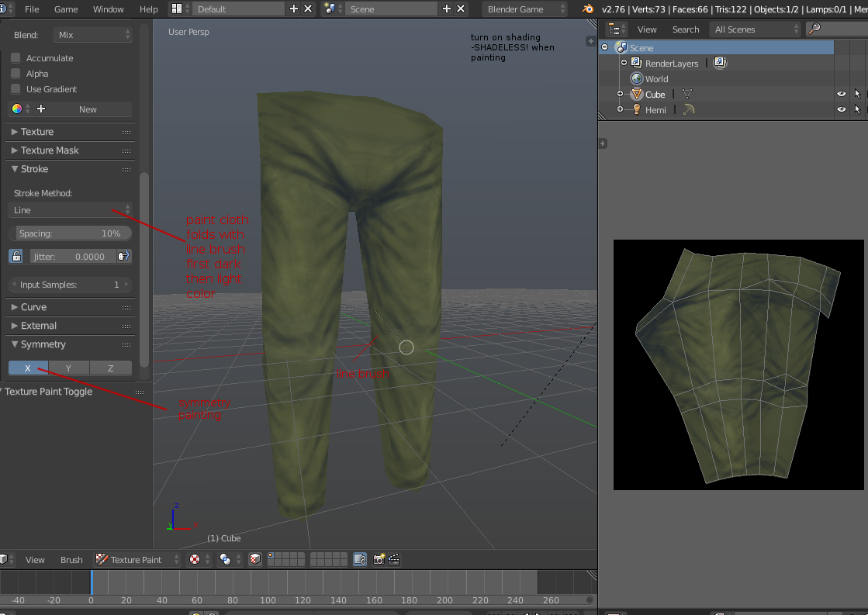Enable the Use Gradient checkbox

coord(16,88)
